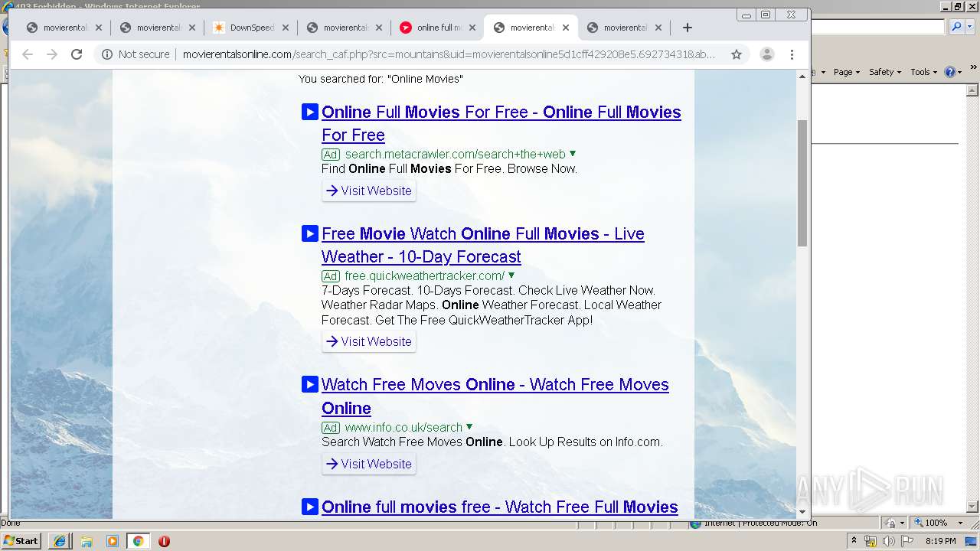Click the red stop-sign taskbar icon
Viewport: 980px width, 551px height.
point(164,541)
